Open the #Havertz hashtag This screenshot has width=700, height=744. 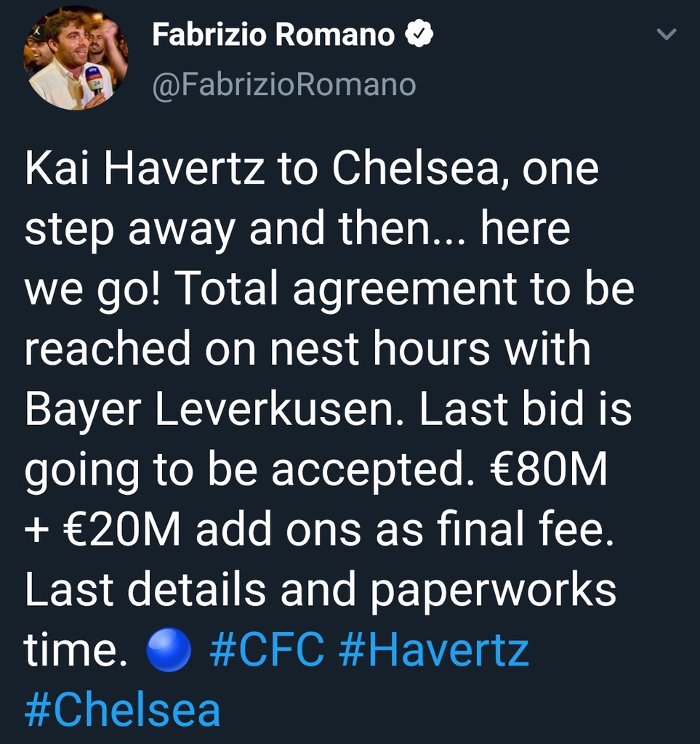(x=434, y=650)
